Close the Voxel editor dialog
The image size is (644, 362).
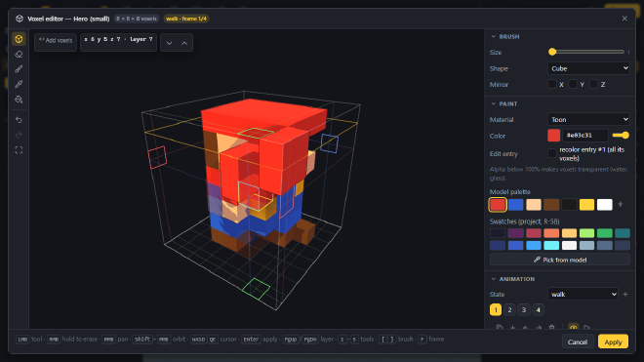point(624,19)
